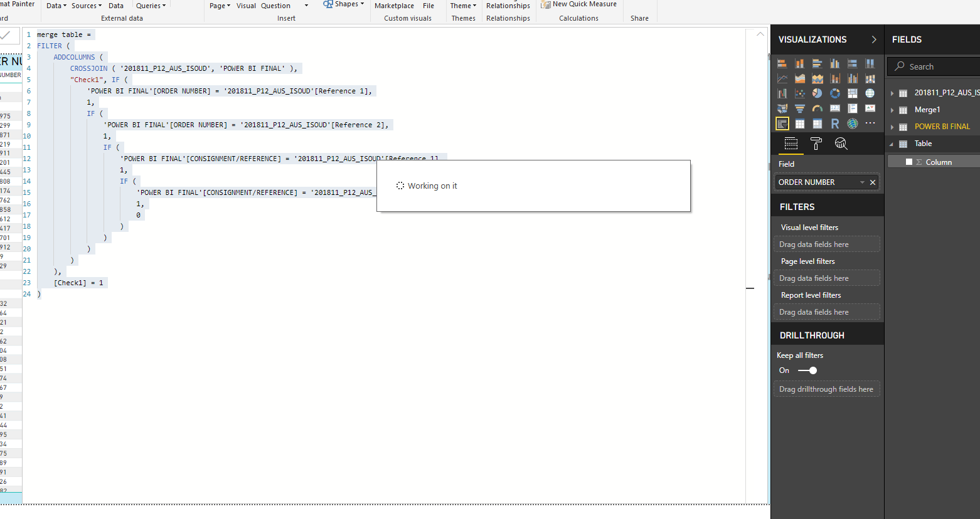Select the Waterfall chart visual
The width and height of the screenshot is (980, 519).
point(782,93)
